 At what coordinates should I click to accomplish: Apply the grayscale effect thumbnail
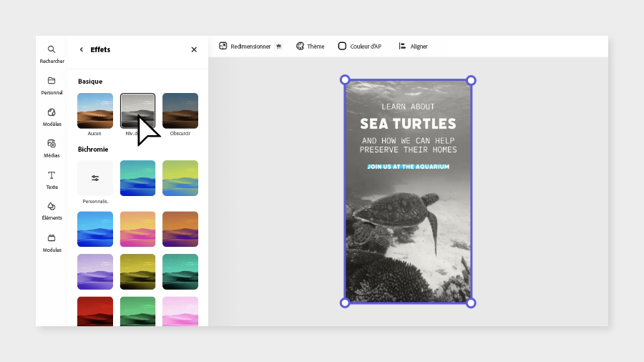pos(137,111)
